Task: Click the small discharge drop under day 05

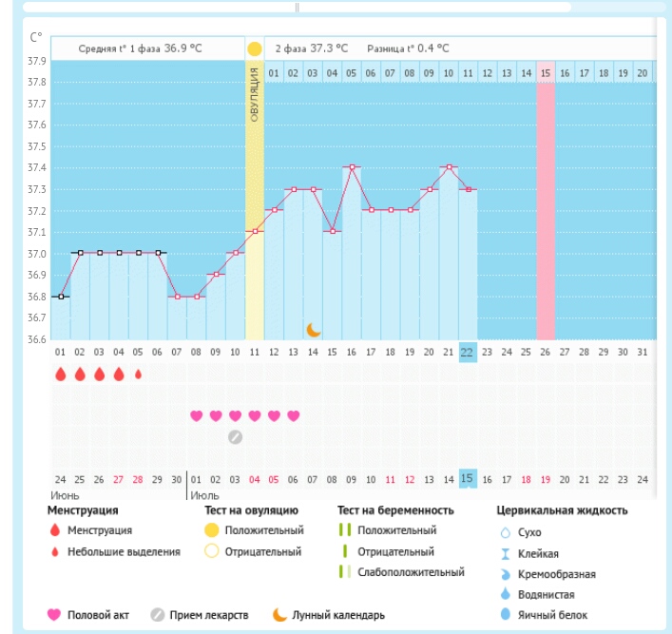Action: click(x=139, y=375)
